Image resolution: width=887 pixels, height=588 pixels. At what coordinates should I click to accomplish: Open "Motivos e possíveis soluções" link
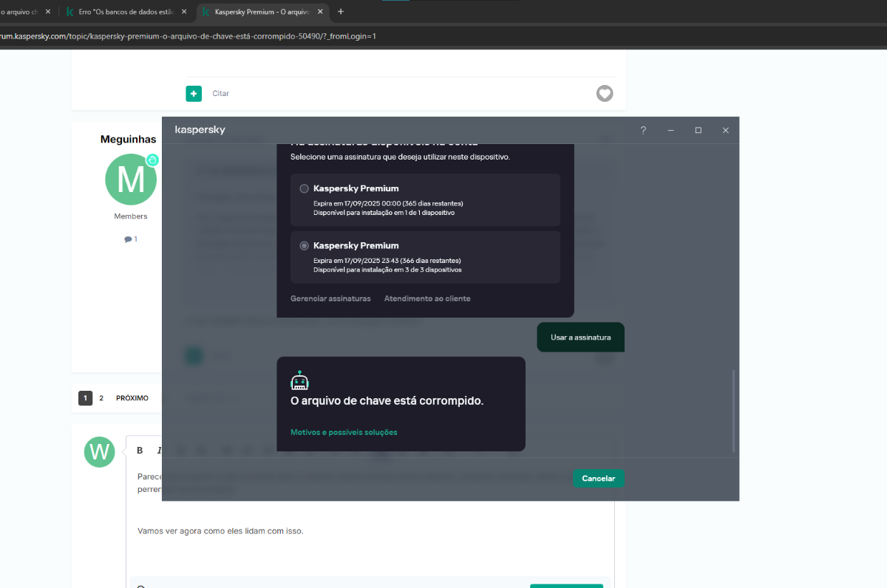344,432
